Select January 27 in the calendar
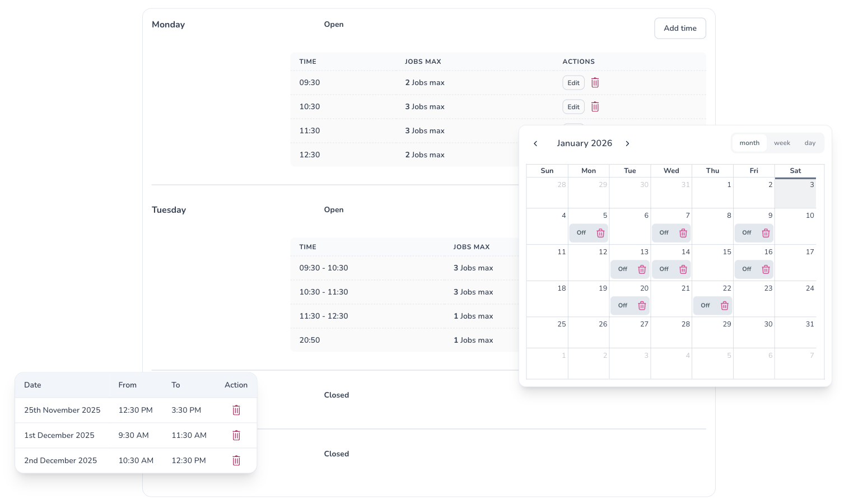The height and width of the screenshot is (504, 849). (x=630, y=333)
